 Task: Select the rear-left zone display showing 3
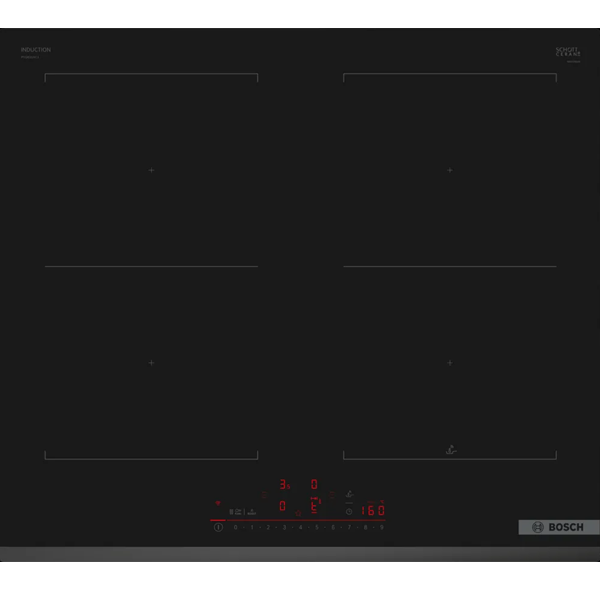[283, 483]
